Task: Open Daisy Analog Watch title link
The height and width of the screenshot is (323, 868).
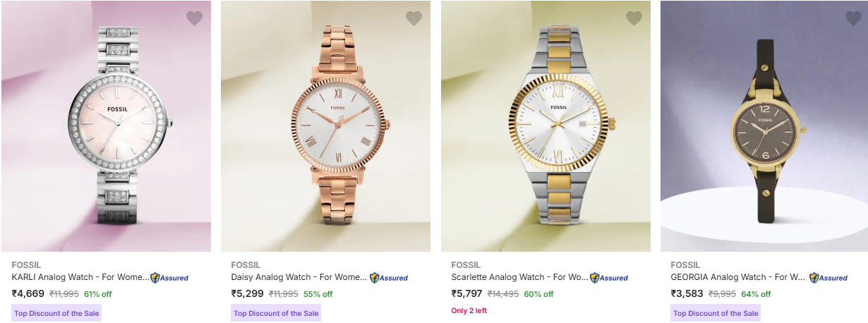Action: click(x=299, y=277)
